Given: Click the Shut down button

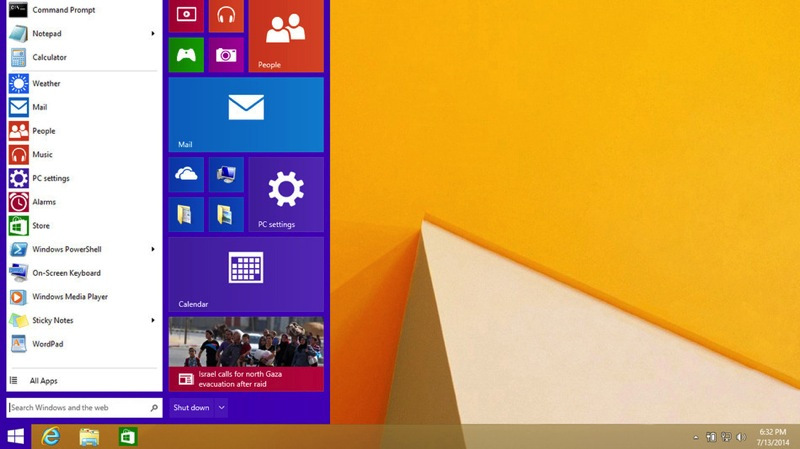Looking at the screenshot, I should (191, 408).
